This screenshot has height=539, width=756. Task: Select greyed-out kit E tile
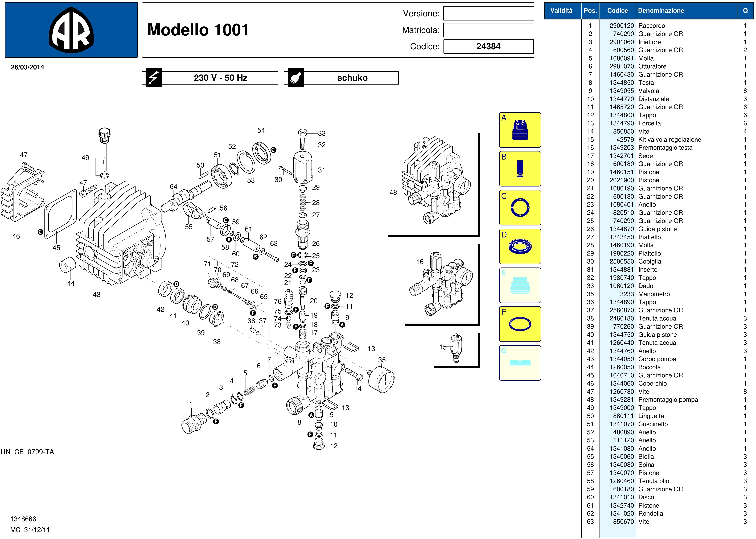[520, 285]
